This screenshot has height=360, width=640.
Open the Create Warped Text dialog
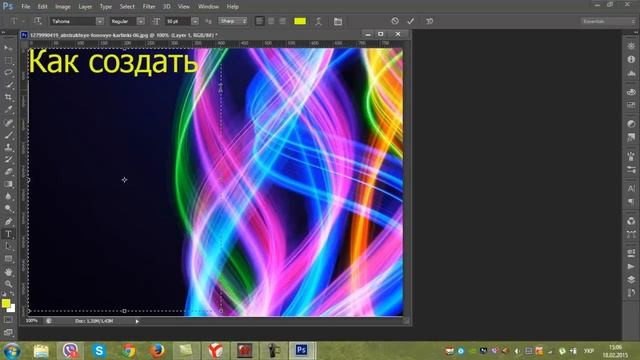[x=318, y=21]
